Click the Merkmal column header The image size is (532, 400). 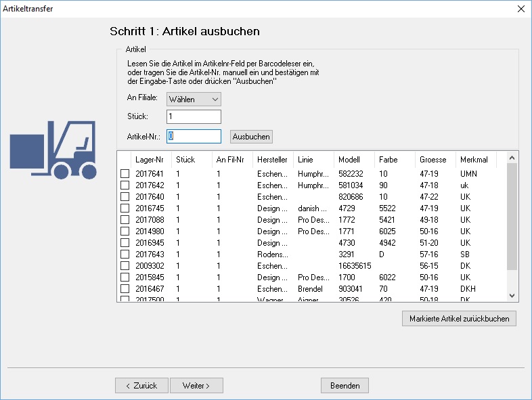(x=476, y=160)
